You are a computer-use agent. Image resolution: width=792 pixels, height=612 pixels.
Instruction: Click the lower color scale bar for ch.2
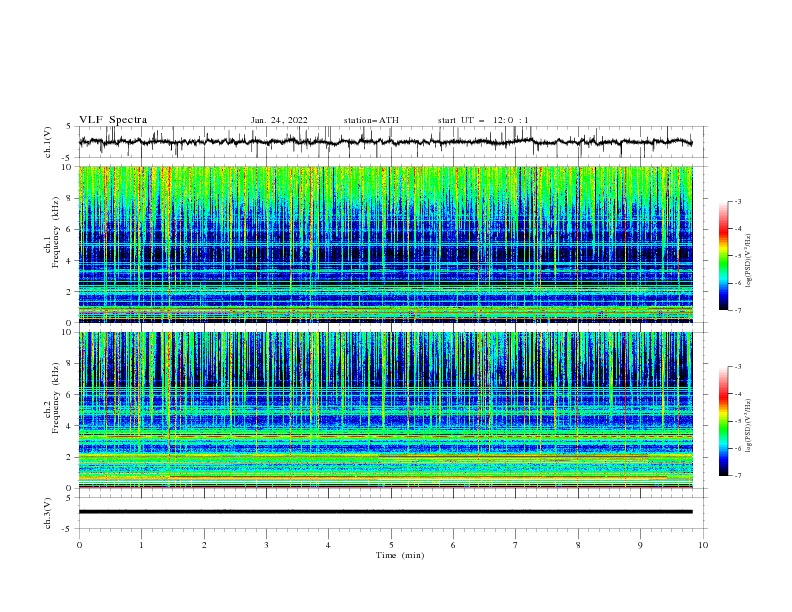(x=723, y=421)
